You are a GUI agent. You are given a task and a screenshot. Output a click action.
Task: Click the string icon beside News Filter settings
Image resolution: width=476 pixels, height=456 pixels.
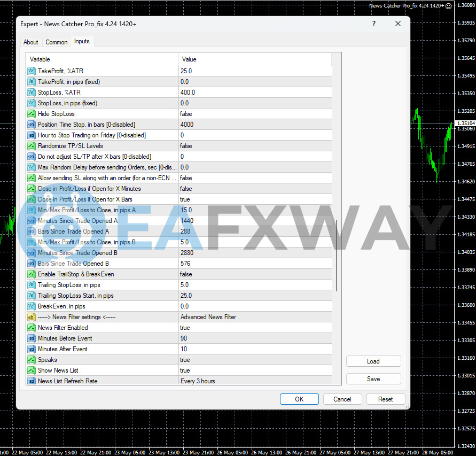click(x=32, y=317)
